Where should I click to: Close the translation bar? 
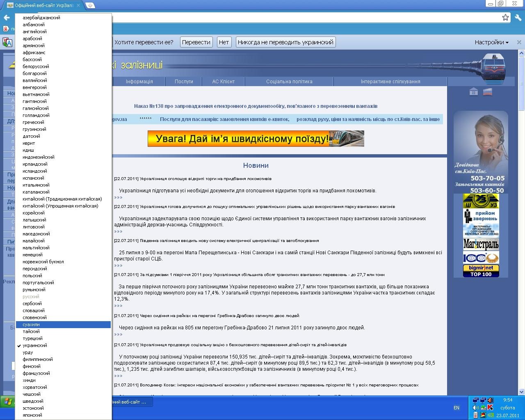tap(519, 42)
